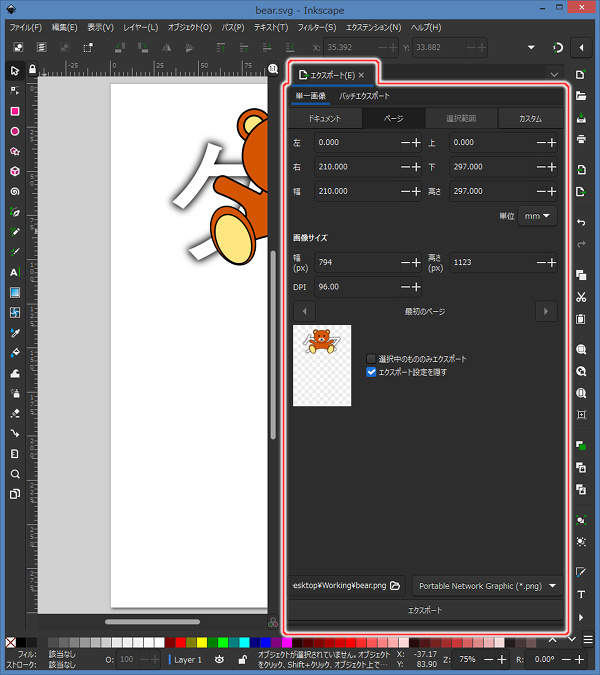Select the Spiral tool
600x675 pixels.
(15, 192)
